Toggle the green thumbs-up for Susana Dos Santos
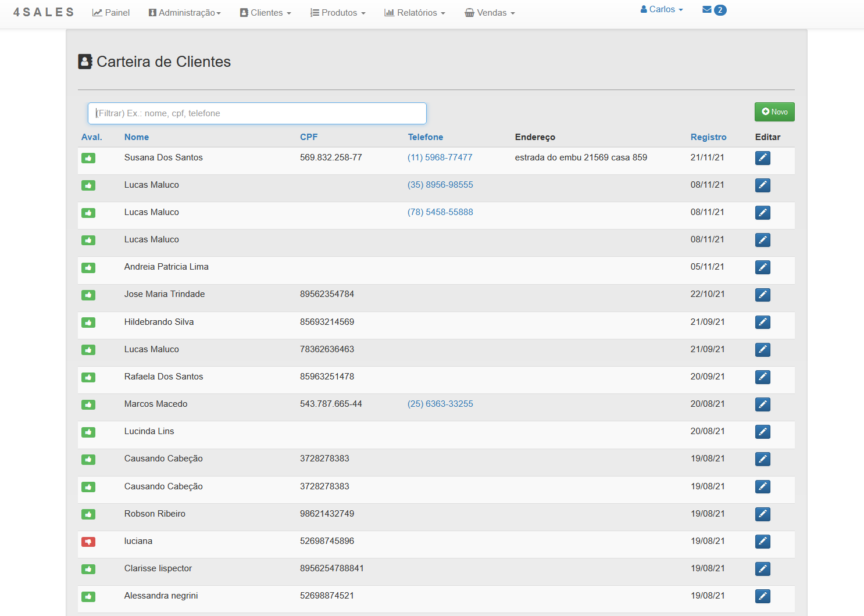 click(88, 158)
